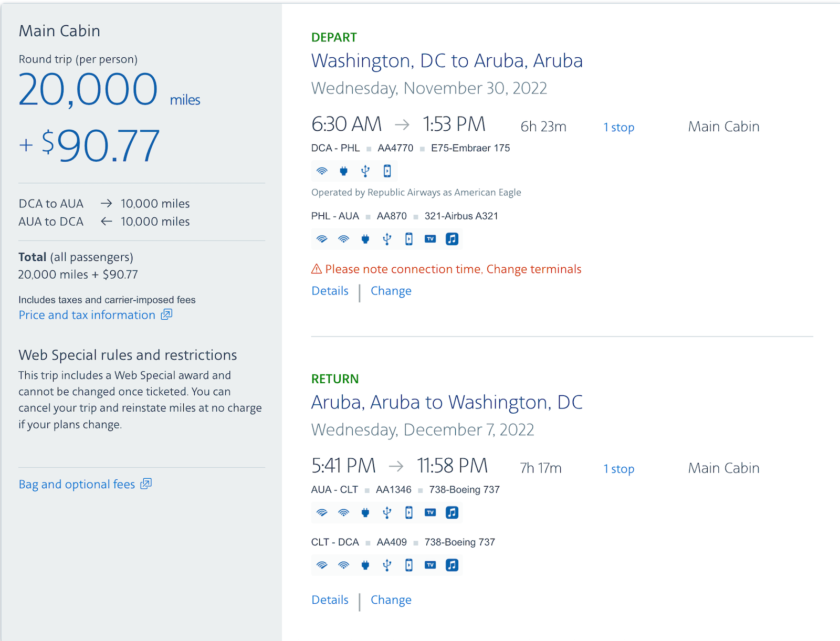The height and width of the screenshot is (641, 840).
Task: Select the power outlet icon for flight AA4770
Action: pos(343,171)
